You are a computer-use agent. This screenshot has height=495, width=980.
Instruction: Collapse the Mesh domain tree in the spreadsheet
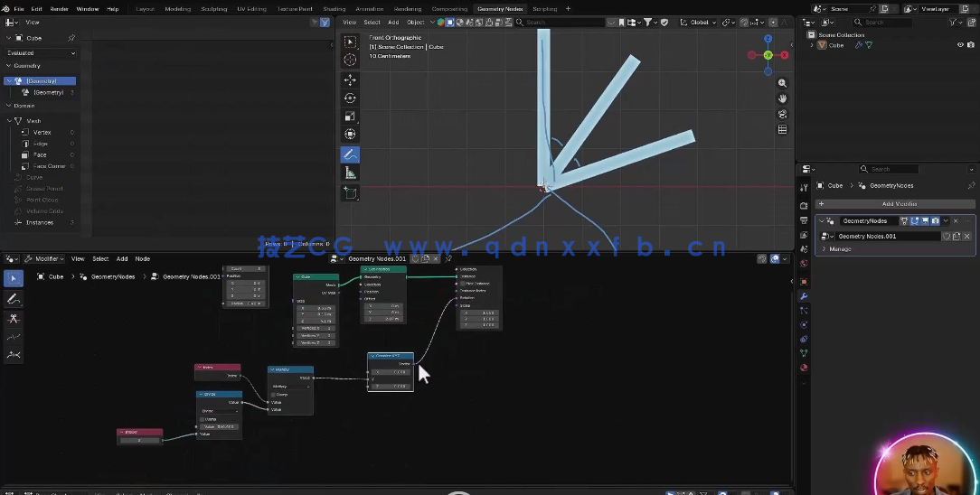coord(9,120)
